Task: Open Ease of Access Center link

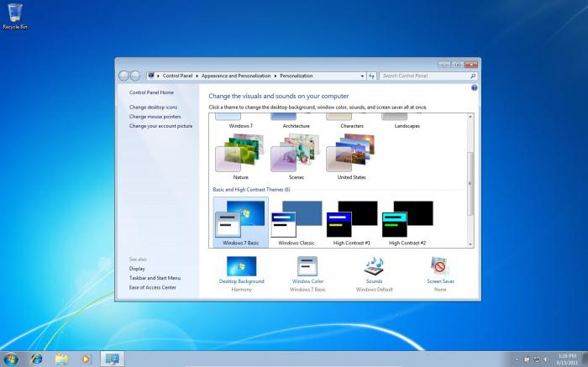Action: [152, 287]
